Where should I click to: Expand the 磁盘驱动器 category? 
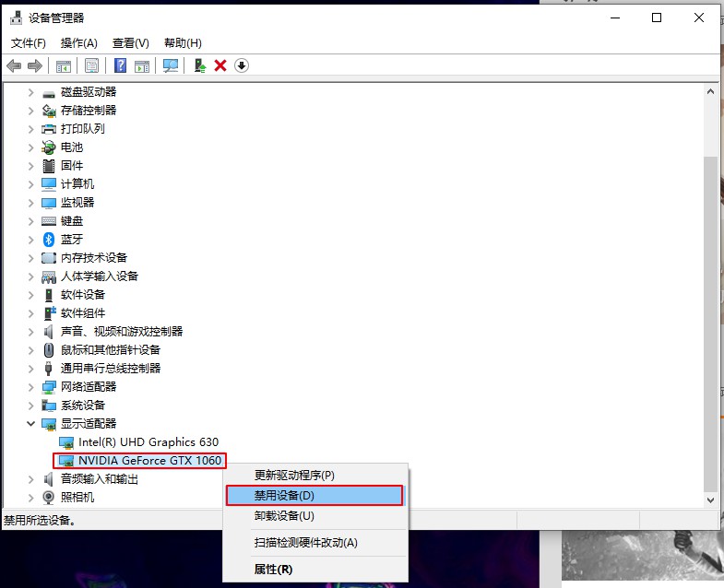(30, 92)
